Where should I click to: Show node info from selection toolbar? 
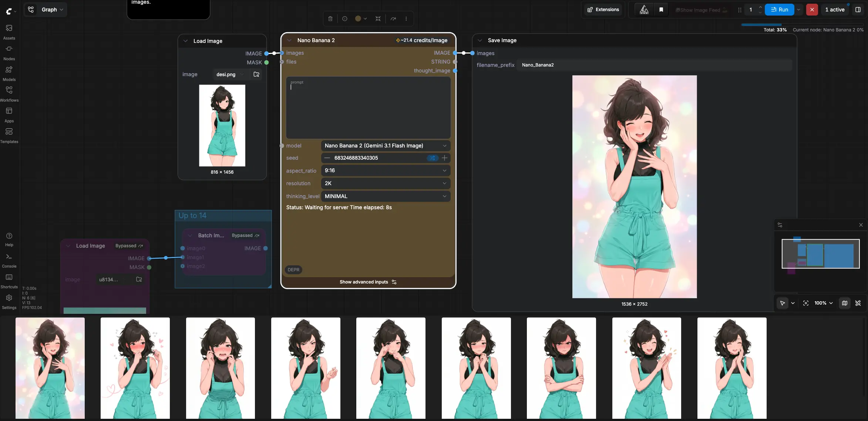click(345, 18)
